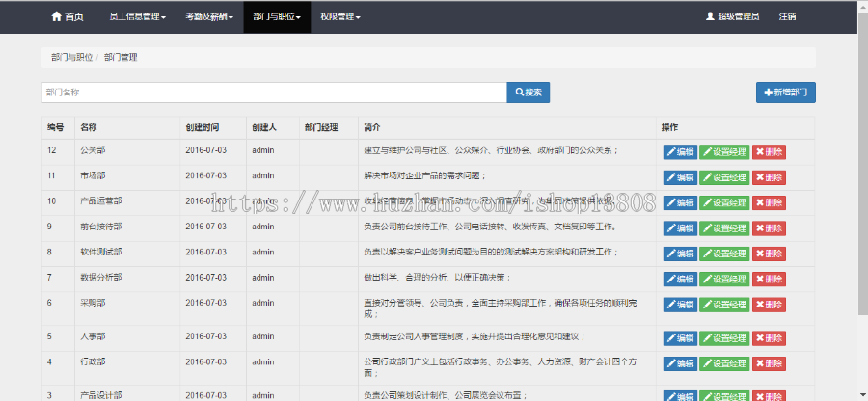Set manager for 前台接待部
This screenshot has height=401, width=868.
point(724,228)
